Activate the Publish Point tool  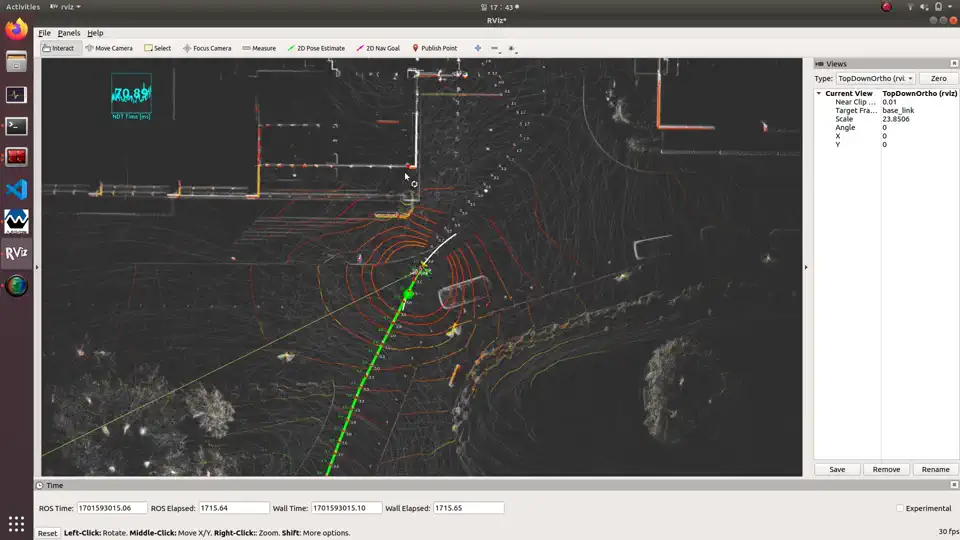click(435, 48)
